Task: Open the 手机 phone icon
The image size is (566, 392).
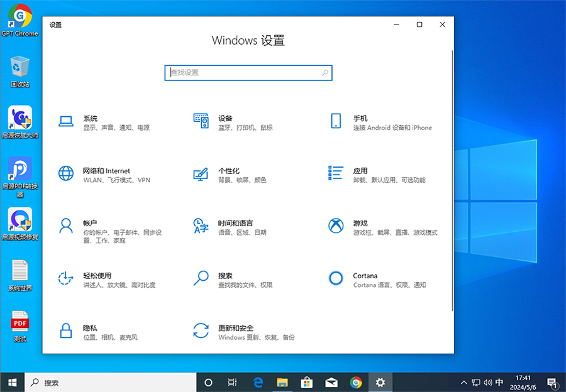Action: tap(336, 121)
